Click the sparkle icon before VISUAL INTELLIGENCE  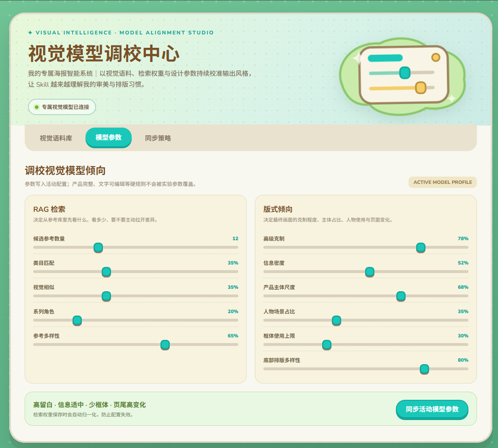(30, 33)
